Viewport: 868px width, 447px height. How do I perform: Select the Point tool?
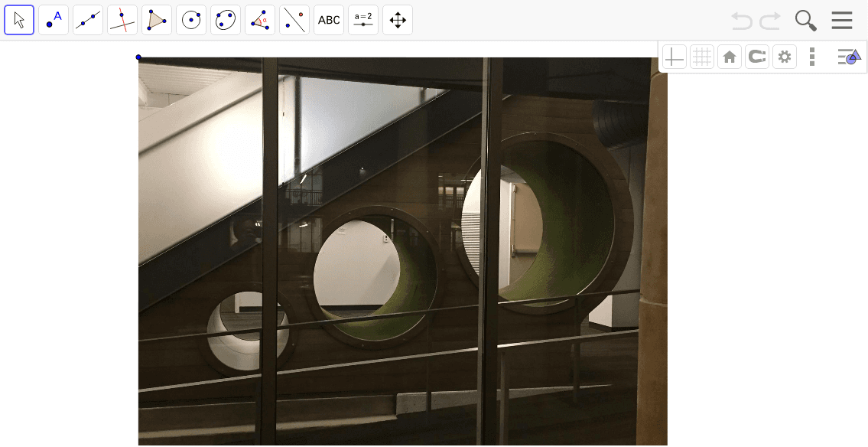click(54, 20)
